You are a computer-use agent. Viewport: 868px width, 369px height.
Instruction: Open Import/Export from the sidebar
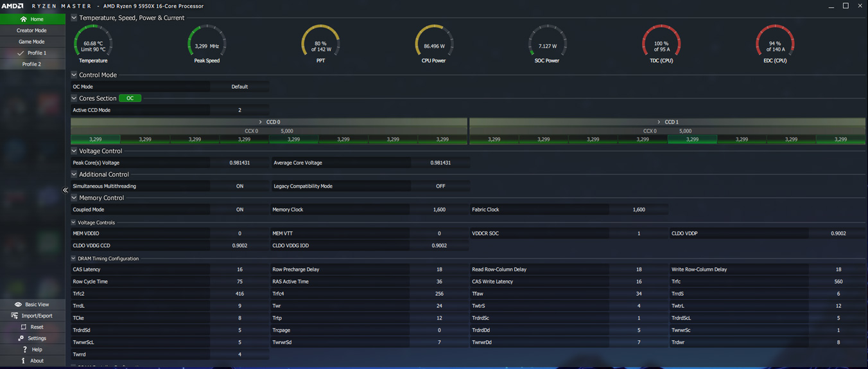pos(32,316)
